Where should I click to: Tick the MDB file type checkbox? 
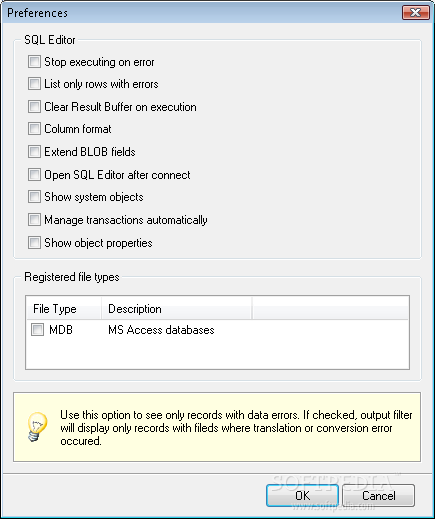[37, 330]
